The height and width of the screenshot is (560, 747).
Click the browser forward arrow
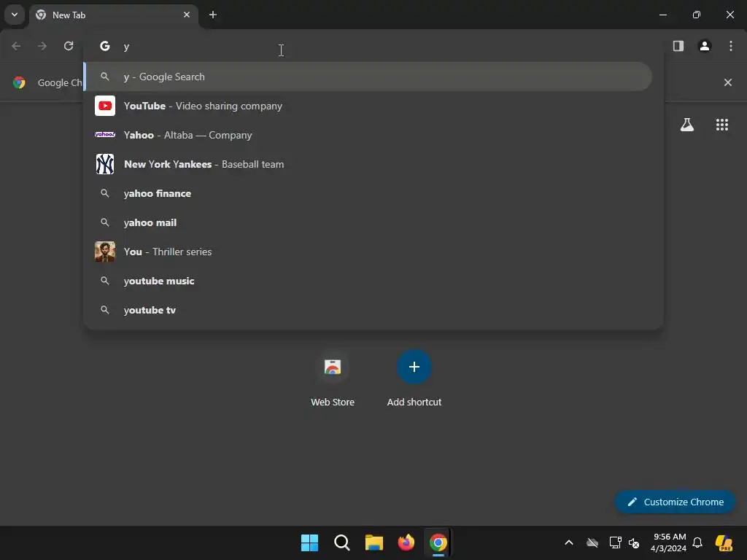coord(42,46)
